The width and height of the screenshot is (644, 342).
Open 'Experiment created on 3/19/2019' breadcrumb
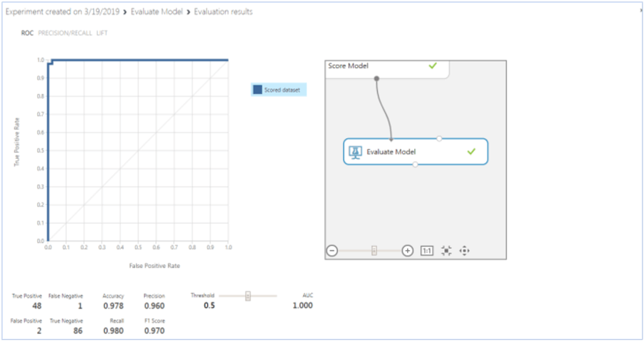63,12
